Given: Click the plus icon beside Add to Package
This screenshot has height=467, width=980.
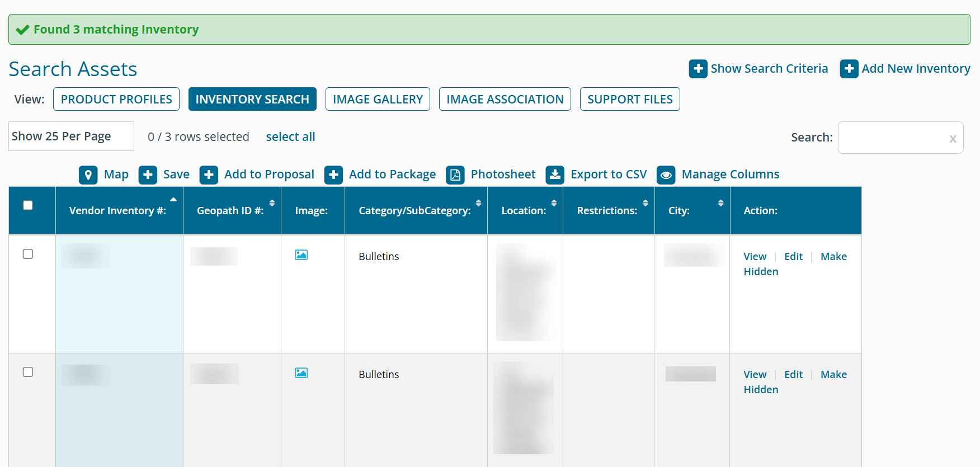Looking at the screenshot, I should pos(333,175).
